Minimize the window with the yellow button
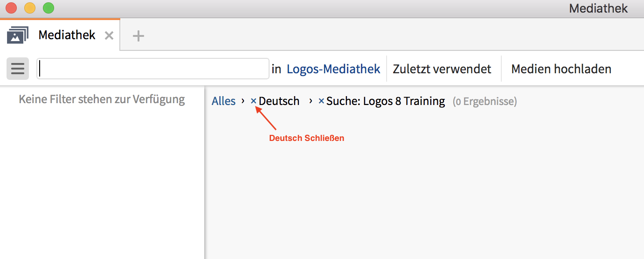The height and width of the screenshot is (259, 644). [29, 8]
